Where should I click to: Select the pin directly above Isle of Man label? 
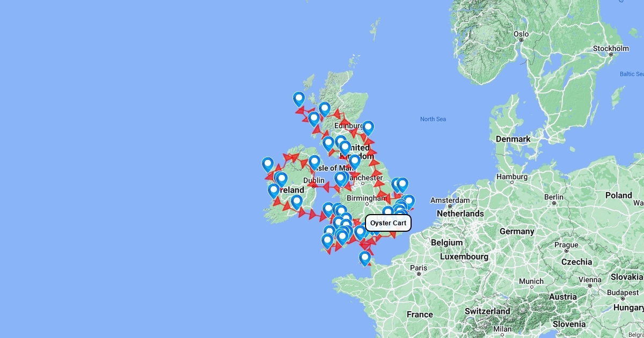(314, 162)
